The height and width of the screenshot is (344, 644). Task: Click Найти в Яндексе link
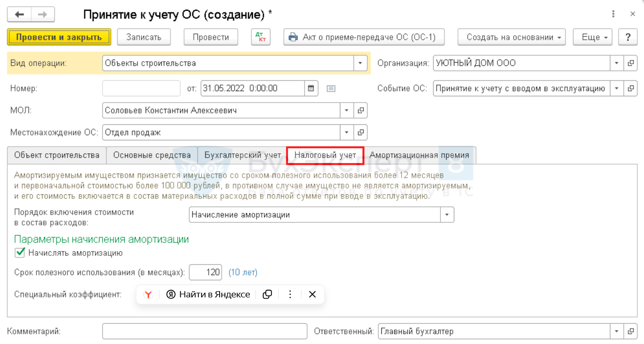point(208,294)
